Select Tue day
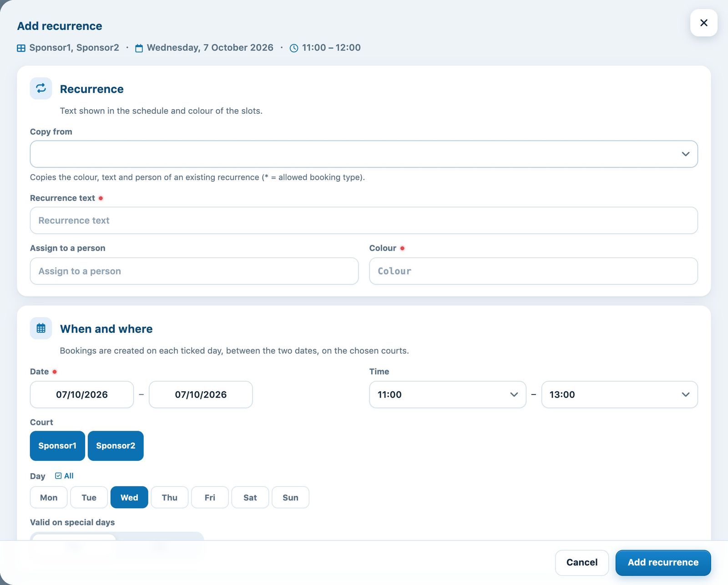 pyautogui.click(x=89, y=497)
